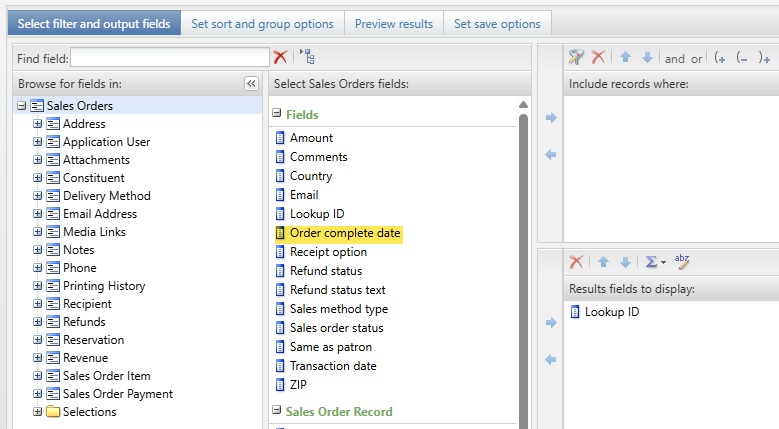This screenshot has height=429, width=779.
Task: Click the filter edit funnel icon
Action: point(576,58)
